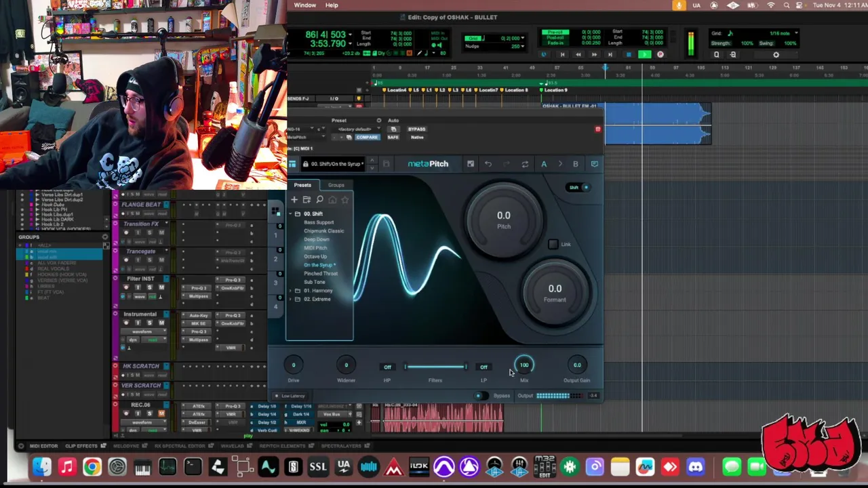The image size is (868, 488).
Task: Click the blue audio clip in timeline
Action: pyautogui.click(x=657, y=124)
